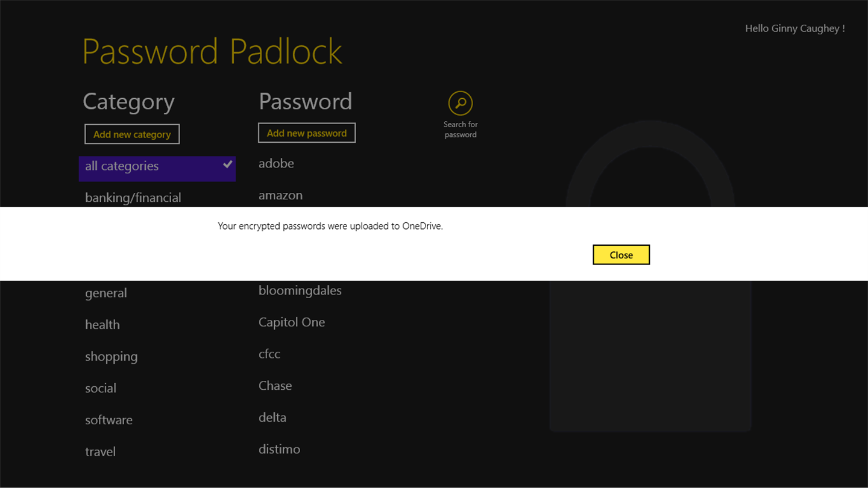This screenshot has width=868, height=488.
Task: Show the software category passwords
Action: click(x=109, y=420)
